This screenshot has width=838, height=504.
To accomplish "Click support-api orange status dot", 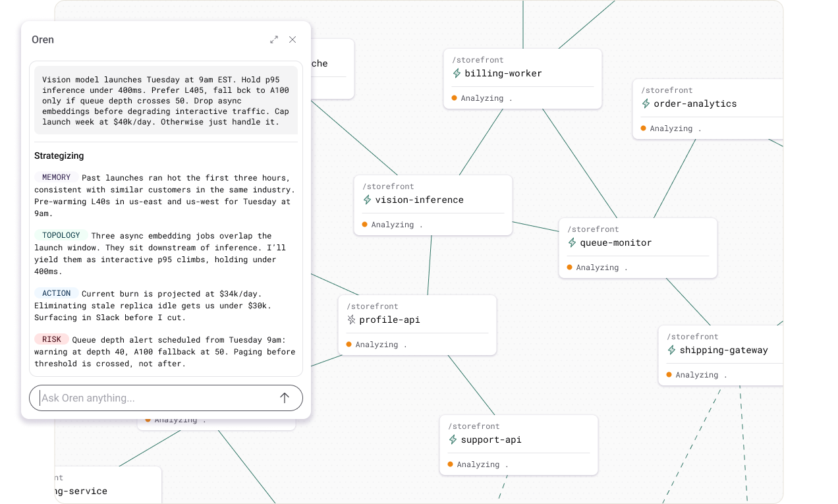I will (x=450, y=464).
